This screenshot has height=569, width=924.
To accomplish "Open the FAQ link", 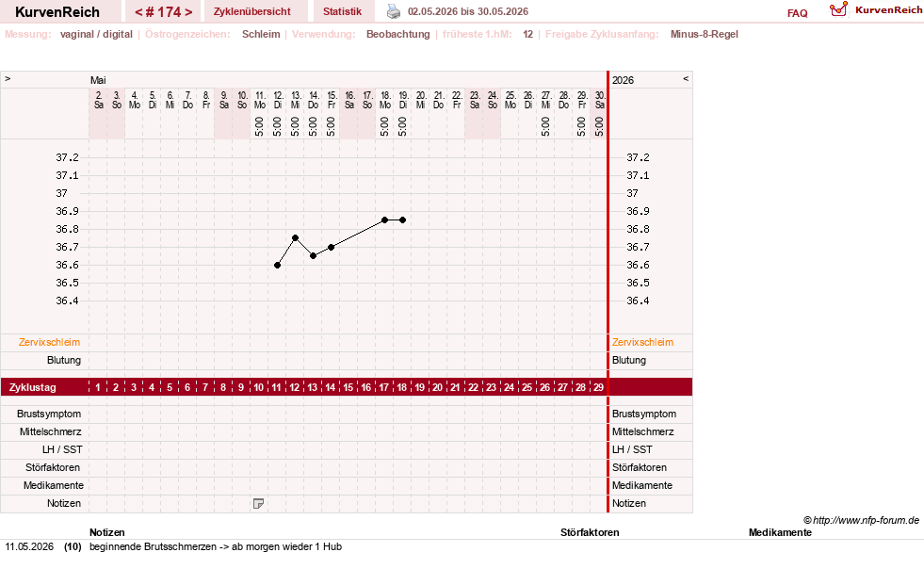I will [x=797, y=13].
